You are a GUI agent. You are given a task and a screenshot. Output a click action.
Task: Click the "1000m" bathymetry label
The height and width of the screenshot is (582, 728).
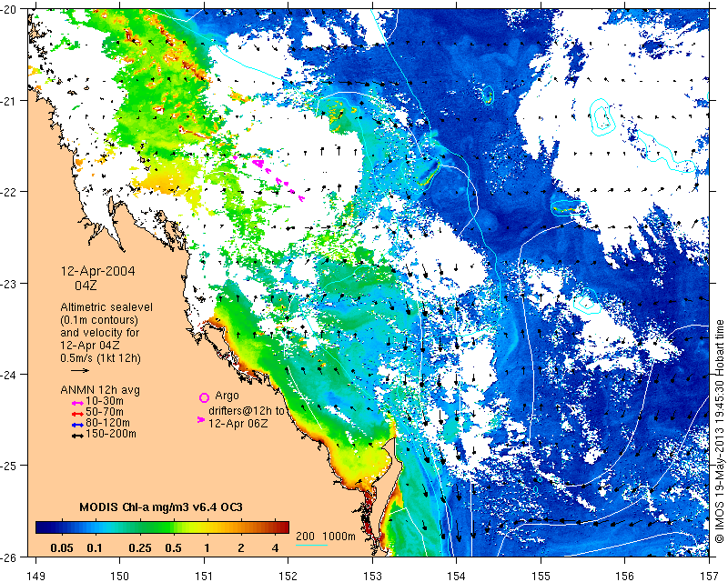339,537
